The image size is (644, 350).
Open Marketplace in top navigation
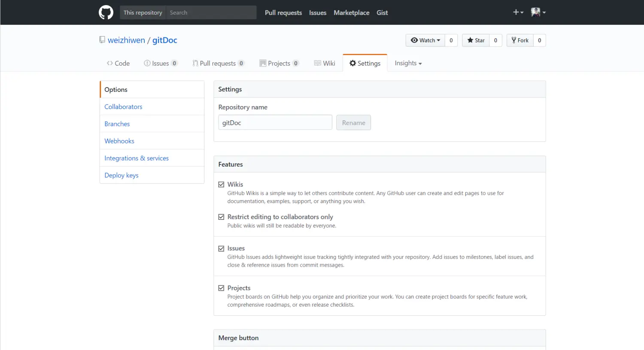(352, 12)
